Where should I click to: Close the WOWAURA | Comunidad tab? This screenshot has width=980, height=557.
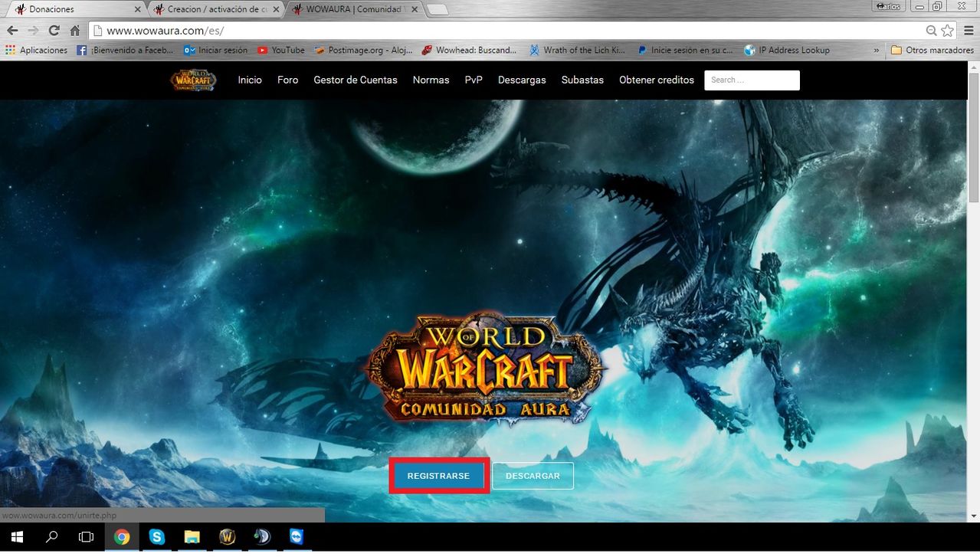click(x=415, y=9)
